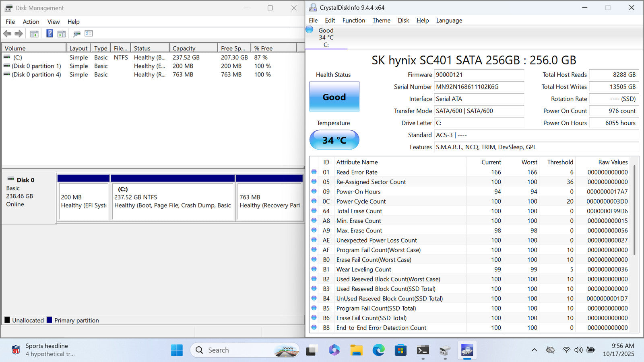This screenshot has height=362, width=644.
Task: Open the Theme menu in CrystalDiskInfo
Action: (x=381, y=21)
